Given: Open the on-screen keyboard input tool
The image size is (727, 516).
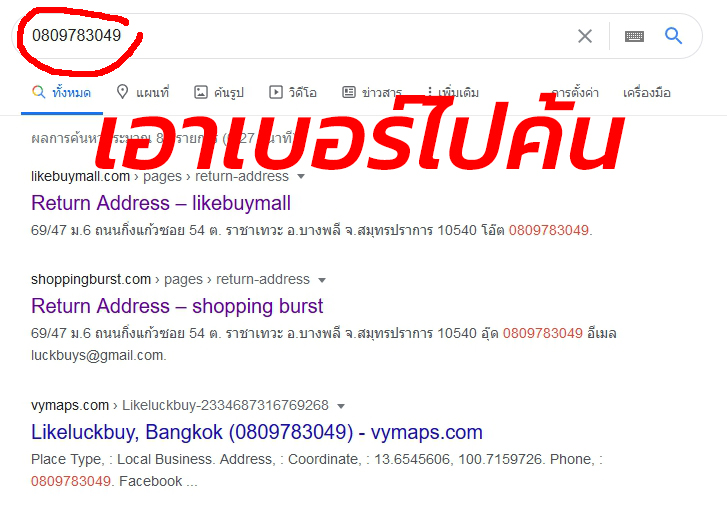Looking at the screenshot, I should [634, 36].
